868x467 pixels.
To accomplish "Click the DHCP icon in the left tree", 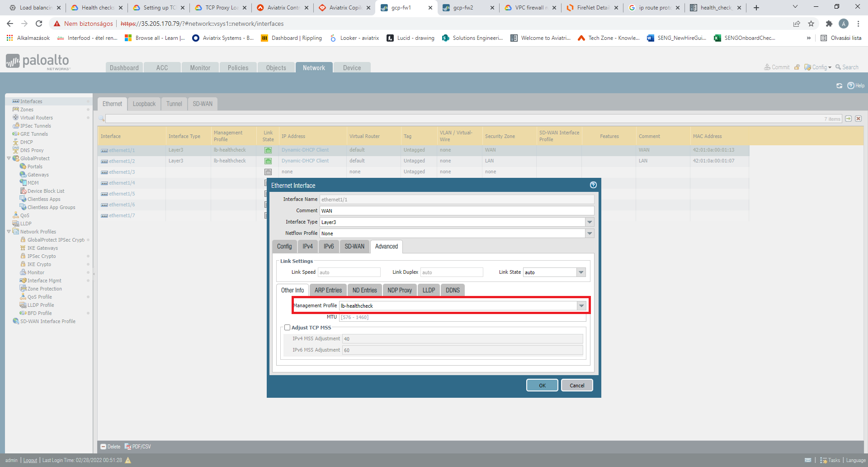I will pyautogui.click(x=15, y=142).
